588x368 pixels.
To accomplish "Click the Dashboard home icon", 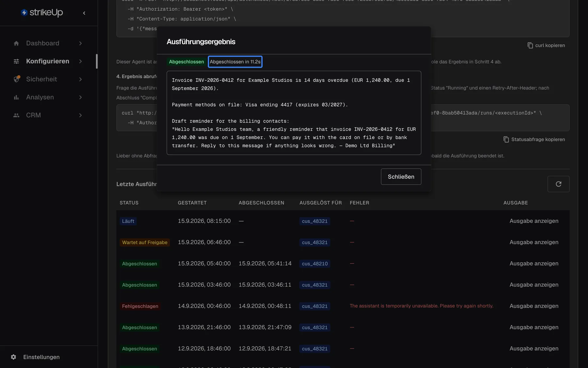I will 16,43.
